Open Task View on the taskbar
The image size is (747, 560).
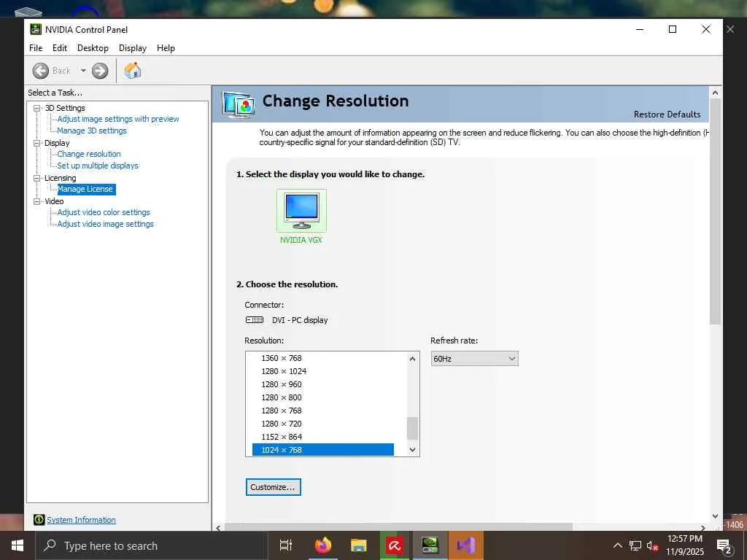click(x=286, y=545)
